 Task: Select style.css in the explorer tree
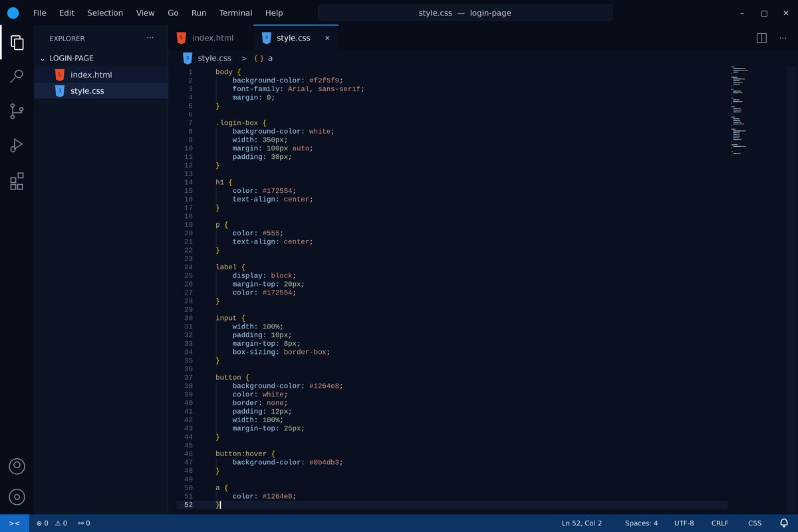101,91
